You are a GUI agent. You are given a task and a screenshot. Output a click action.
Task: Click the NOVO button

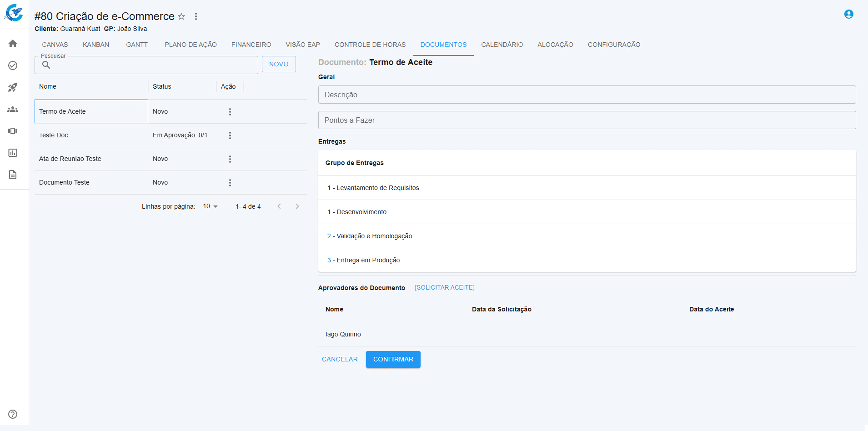point(279,64)
